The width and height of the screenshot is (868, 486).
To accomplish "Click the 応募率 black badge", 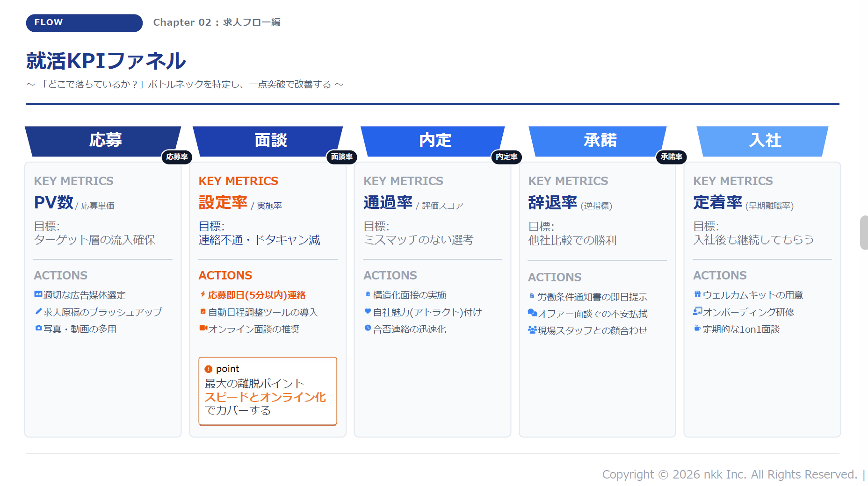I will pos(177,157).
